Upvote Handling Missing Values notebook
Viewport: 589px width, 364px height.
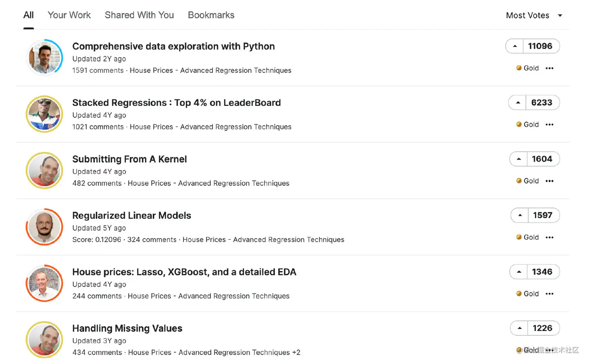(520, 328)
